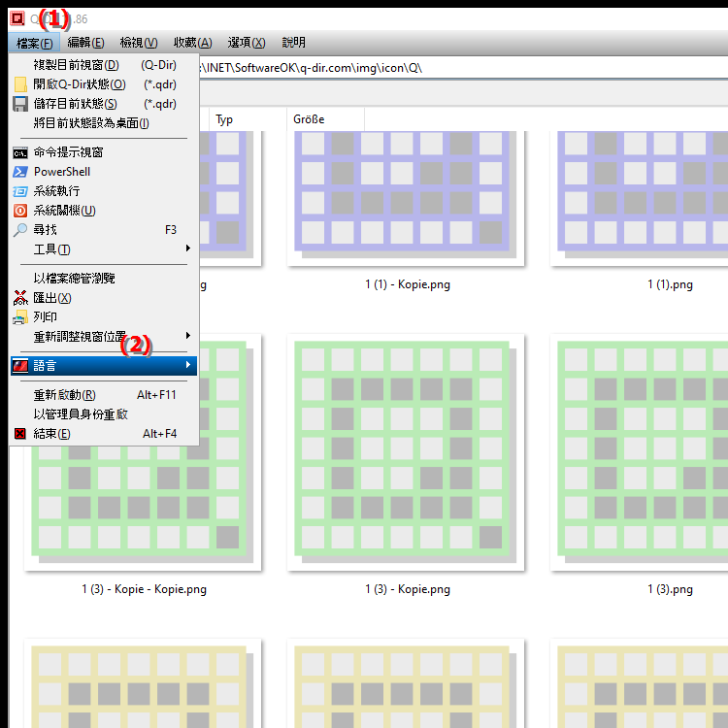The image size is (728, 728).
Task: Choose 重新啟動(R) menu entry
Action: [x=105, y=395]
